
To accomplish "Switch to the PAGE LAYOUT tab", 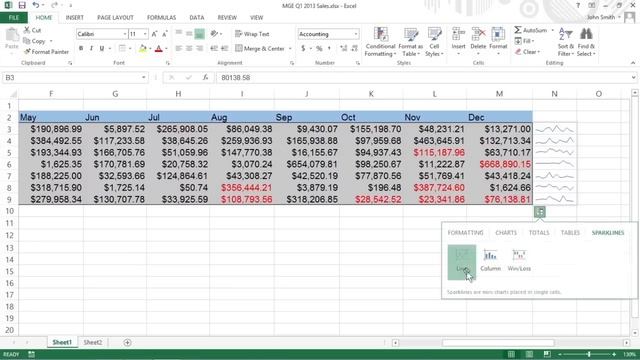I will (116, 18).
